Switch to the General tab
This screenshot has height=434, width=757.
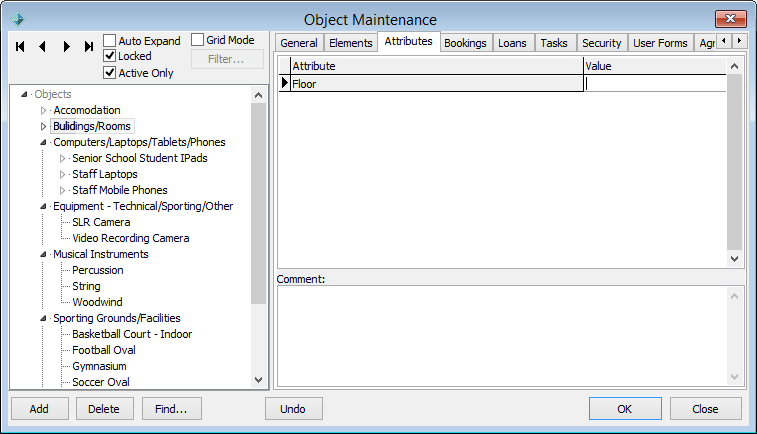click(299, 43)
